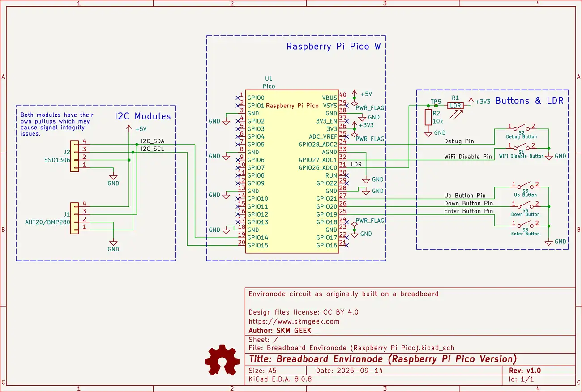
Task: Select the "Debug Pin" net label
Action: [459, 141]
